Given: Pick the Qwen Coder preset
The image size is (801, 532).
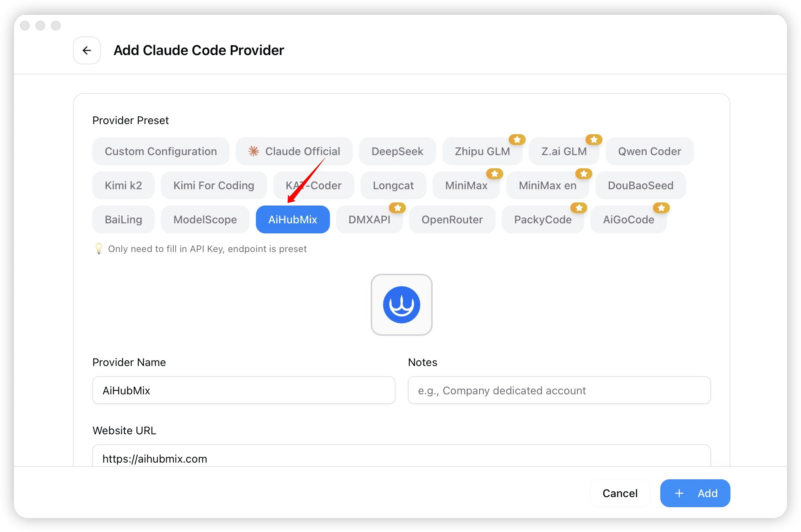Looking at the screenshot, I should click(649, 151).
